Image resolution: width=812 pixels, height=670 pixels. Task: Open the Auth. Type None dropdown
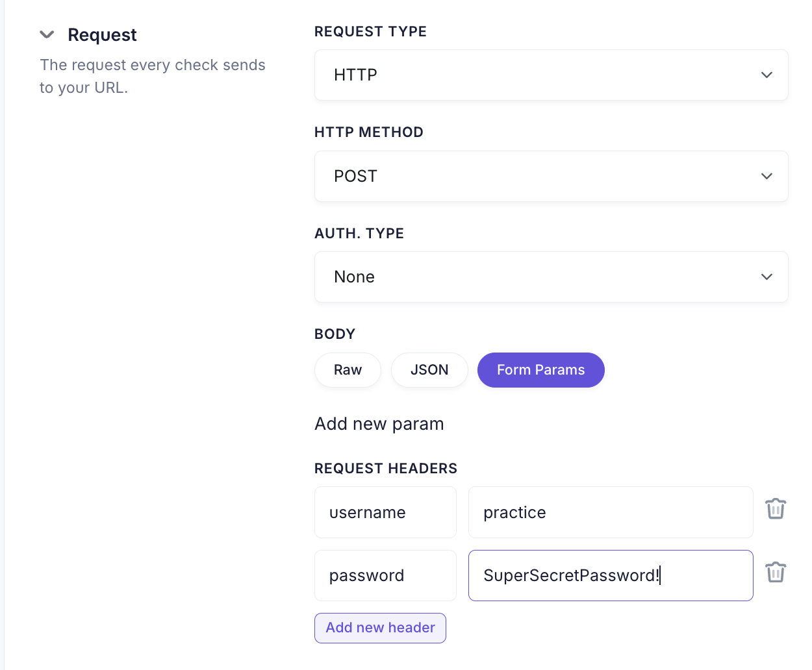(x=551, y=277)
